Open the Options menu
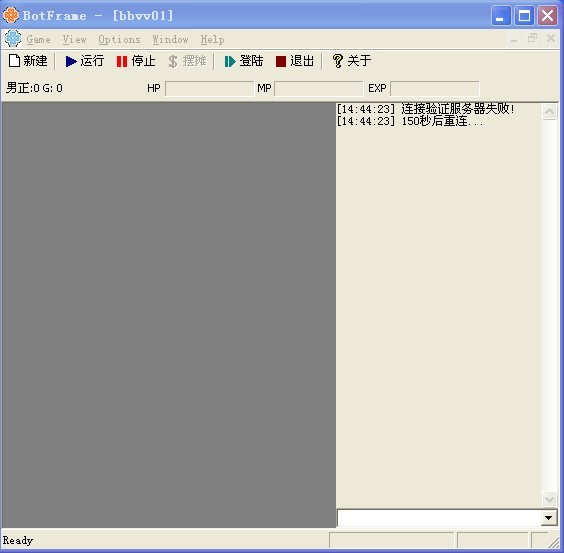This screenshot has height=553, width=564. point(119,39)
